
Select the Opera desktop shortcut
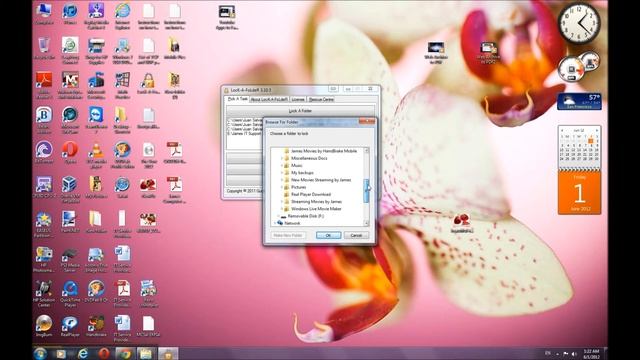70,152
